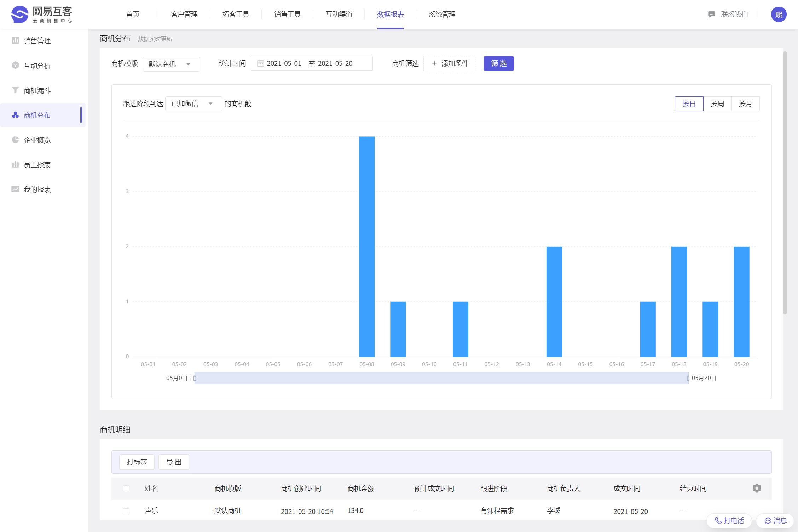The height and width of the screenshot is (532, 798).
Task: Click the sales management sidebar icon
Action: 15,40
